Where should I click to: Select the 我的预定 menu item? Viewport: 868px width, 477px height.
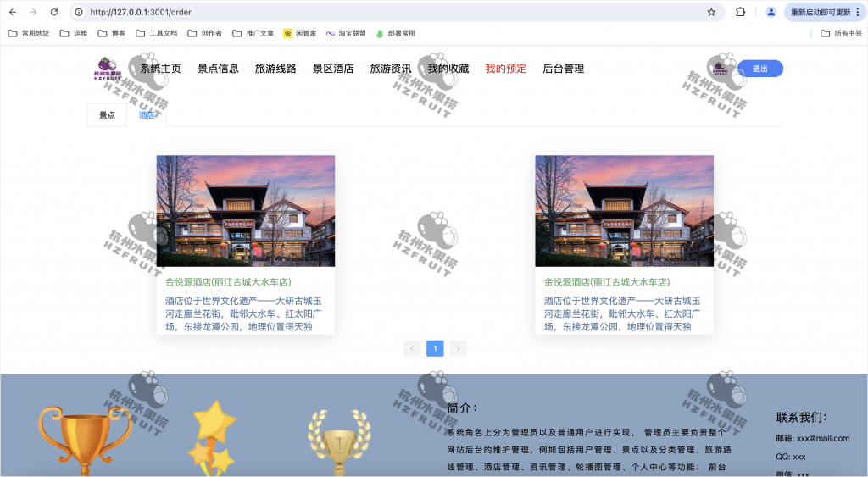pos(506,69)
